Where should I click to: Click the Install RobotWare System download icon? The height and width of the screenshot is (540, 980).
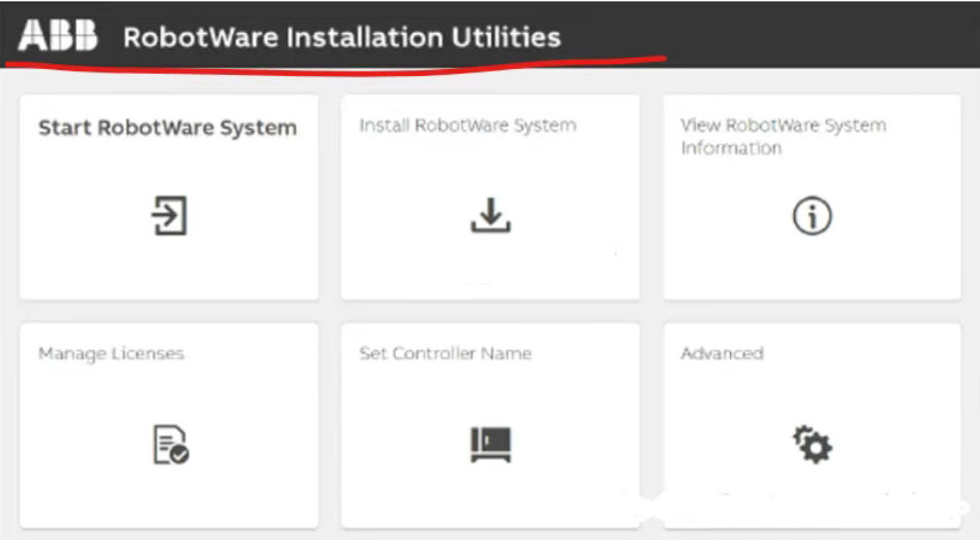tap(490, 215)
